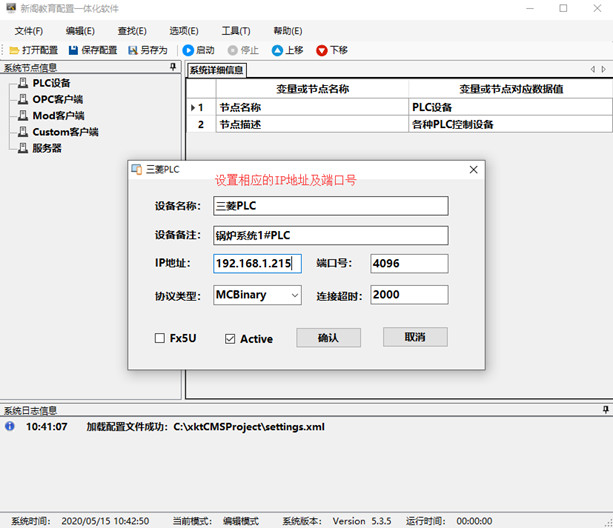
Task: Open the 文件(F) menu
Action: 29,31
